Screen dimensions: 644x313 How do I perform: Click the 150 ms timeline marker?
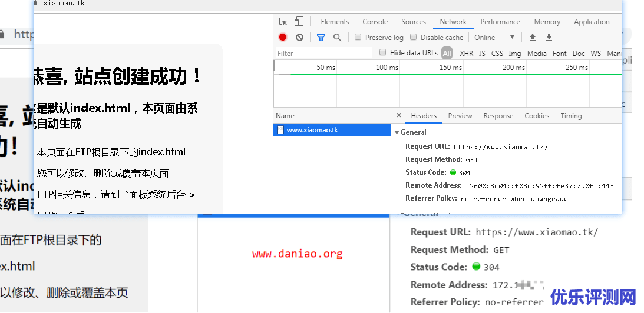pos(450,68)
